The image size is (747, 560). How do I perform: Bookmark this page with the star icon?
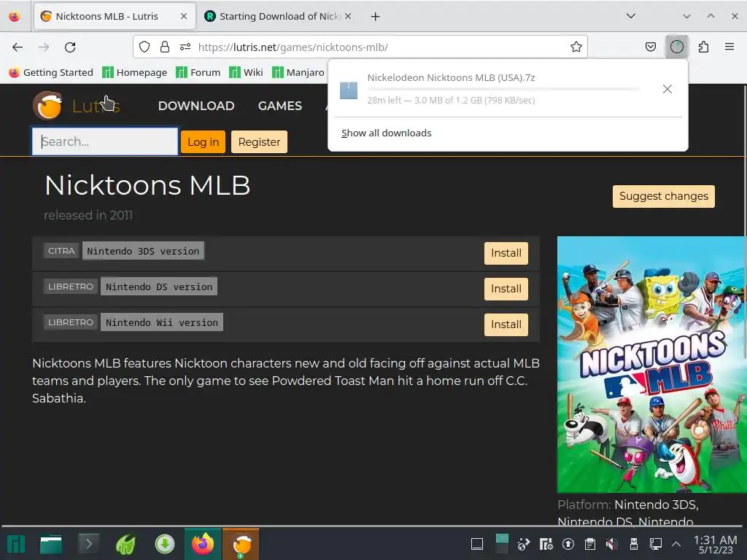[576, 47]
